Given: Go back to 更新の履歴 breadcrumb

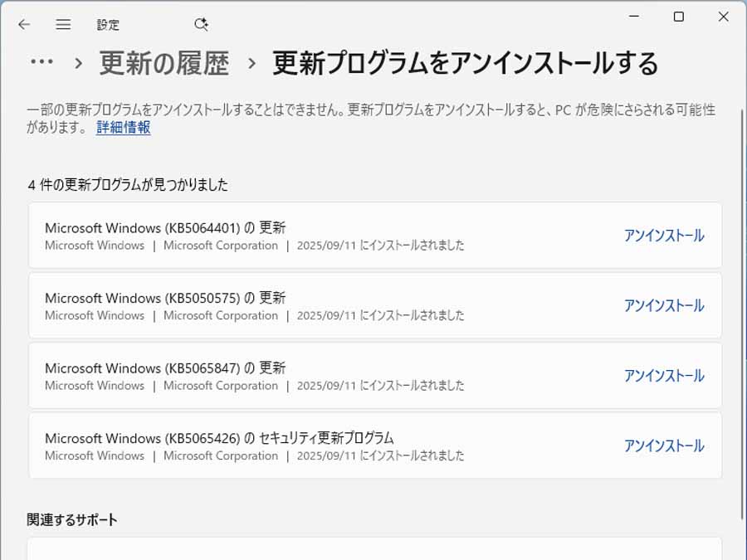Looking at the screenshot, I should [x=164, y=63].
